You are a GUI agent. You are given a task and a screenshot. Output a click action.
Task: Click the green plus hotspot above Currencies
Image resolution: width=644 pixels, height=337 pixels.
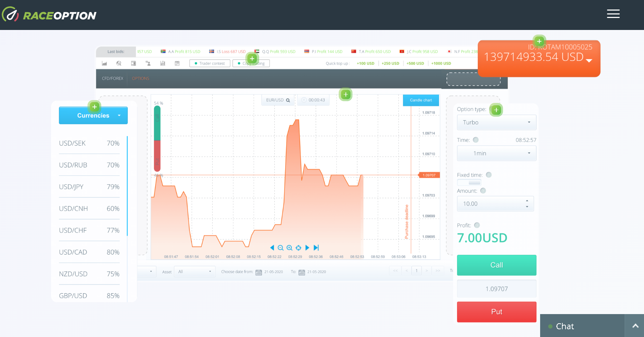(x=94, y=107)
